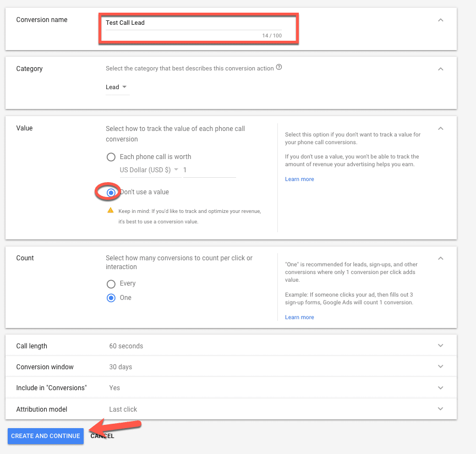Select the 'Don't use a value' radio button
This screenshot has width=476, height=454.
[x=111, y=192]
